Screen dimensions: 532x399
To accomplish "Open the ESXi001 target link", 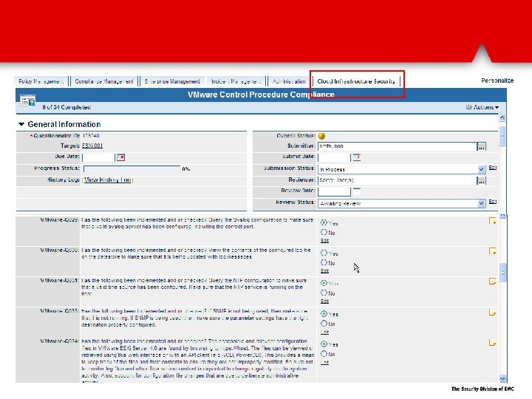I will pos(92,146).
